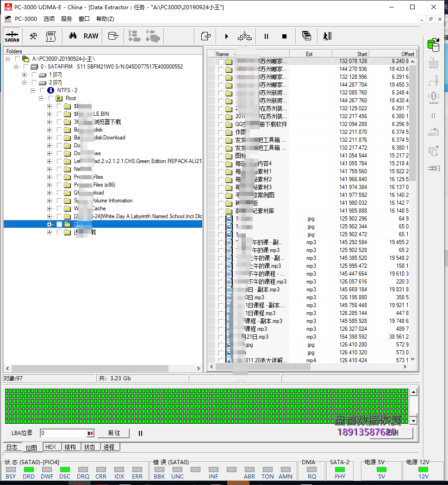Click the script scroll toolbar icon
The image size is (448, 485).
(x=50, y=37)
